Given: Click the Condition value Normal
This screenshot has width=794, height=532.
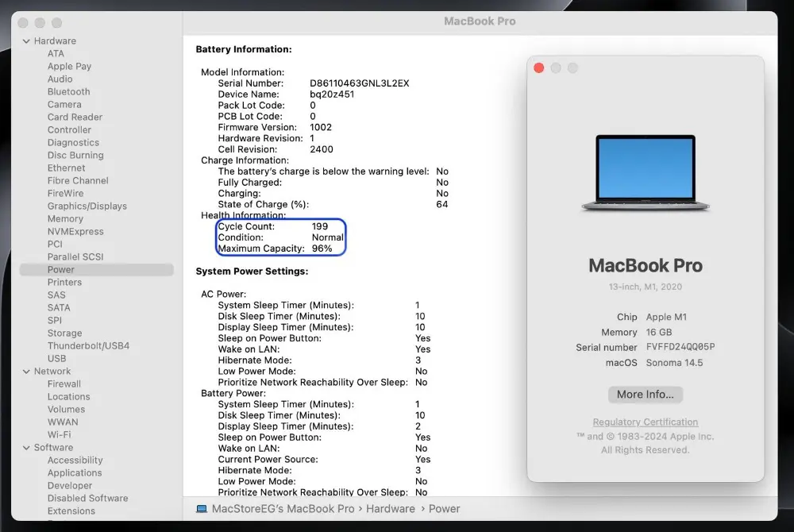Looking at the screenshot, I should [327, 237].
